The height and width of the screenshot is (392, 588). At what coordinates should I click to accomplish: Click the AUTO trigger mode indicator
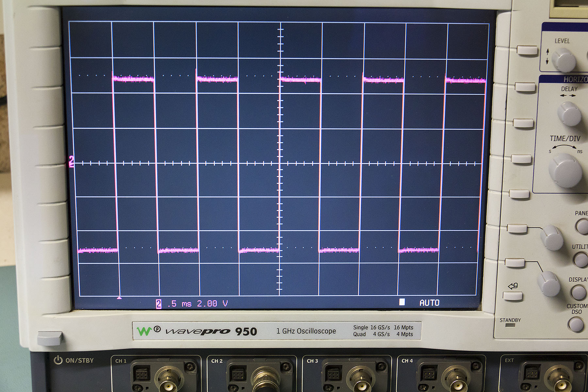pyautogui.click(x=429, y=303)
